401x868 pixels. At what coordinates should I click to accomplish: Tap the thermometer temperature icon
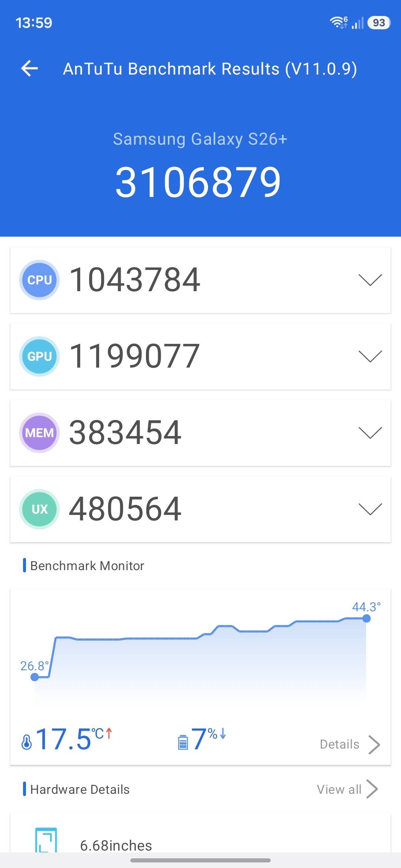click(x=27, y=742)
